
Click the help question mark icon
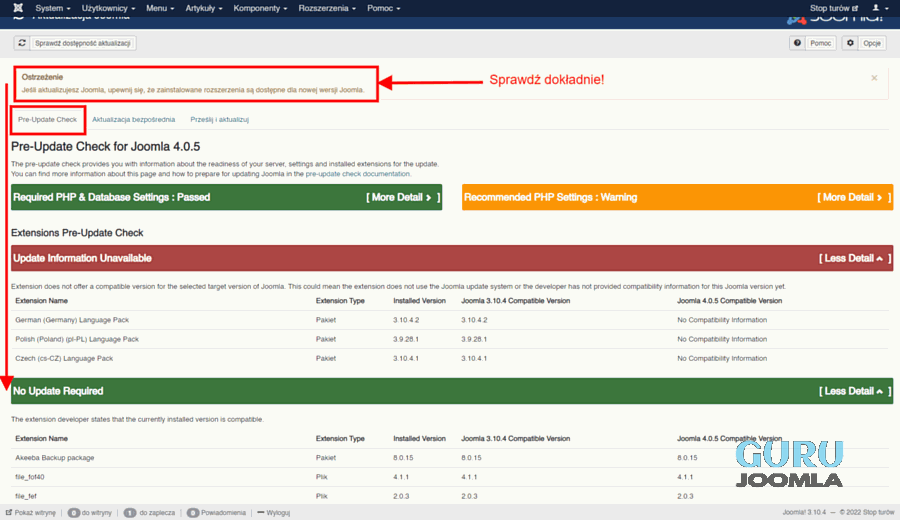point(797,43)
